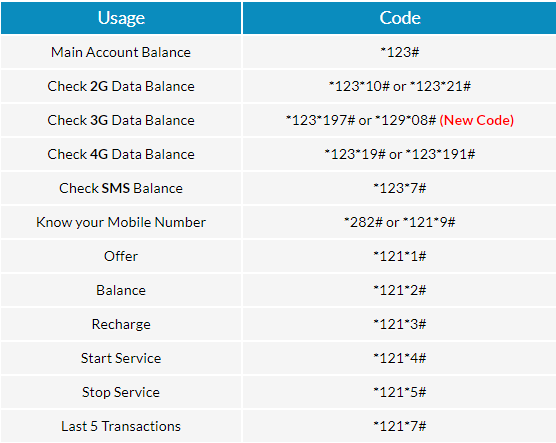Click the 'Balance' usage cell

coord(121,290)
